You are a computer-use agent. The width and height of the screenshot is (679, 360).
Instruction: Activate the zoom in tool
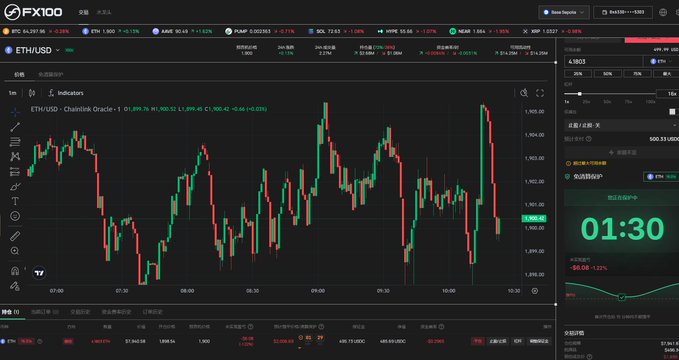point(15,251)
